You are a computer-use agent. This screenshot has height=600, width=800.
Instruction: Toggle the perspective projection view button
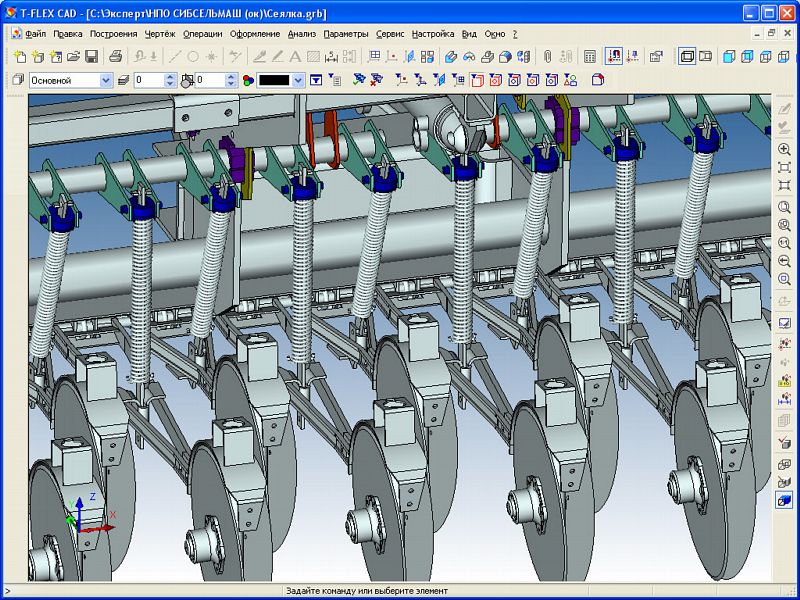(x=705, y=56)
